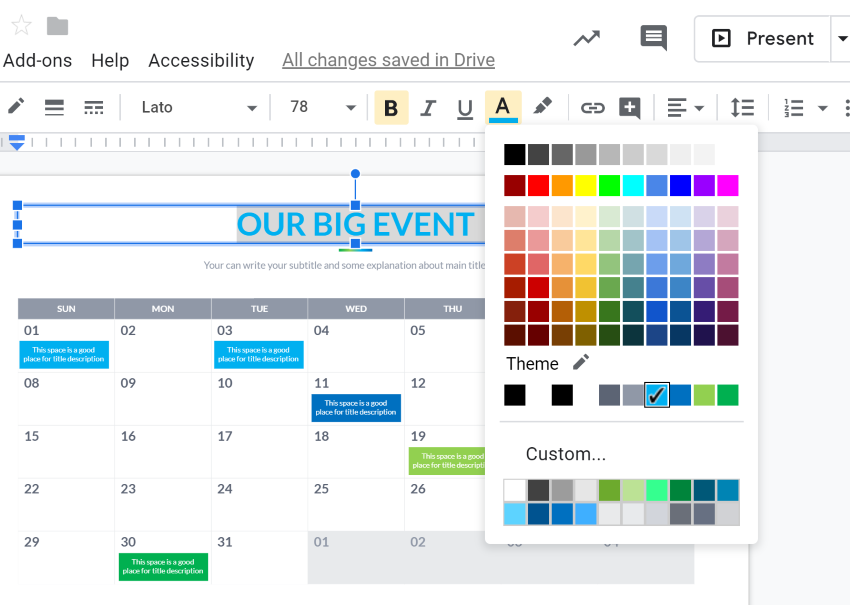Image resolution: width=850 pixels, height=605 pixels.
Task: Toggle Bold formatting
Action: pos(391,108)
